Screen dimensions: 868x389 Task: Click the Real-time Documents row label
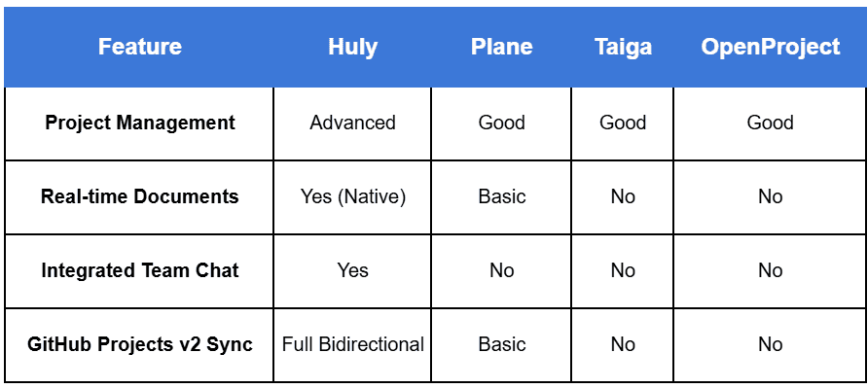(139, 196)
